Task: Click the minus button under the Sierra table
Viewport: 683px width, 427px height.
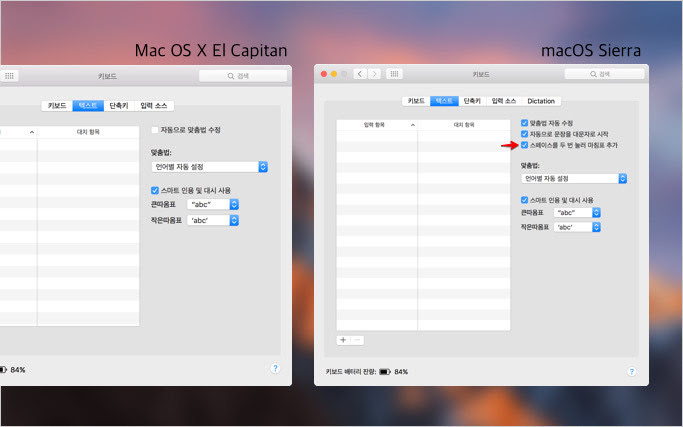Action: [357, 340]
